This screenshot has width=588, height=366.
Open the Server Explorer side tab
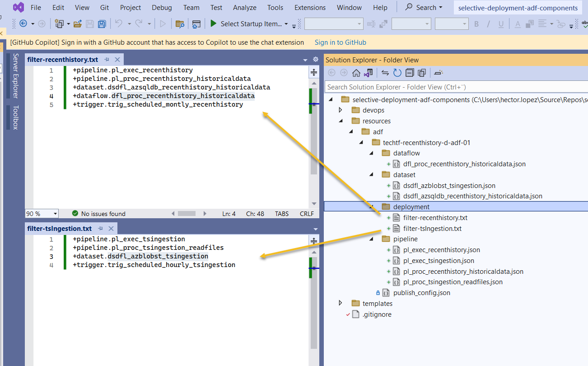[15, 75]
